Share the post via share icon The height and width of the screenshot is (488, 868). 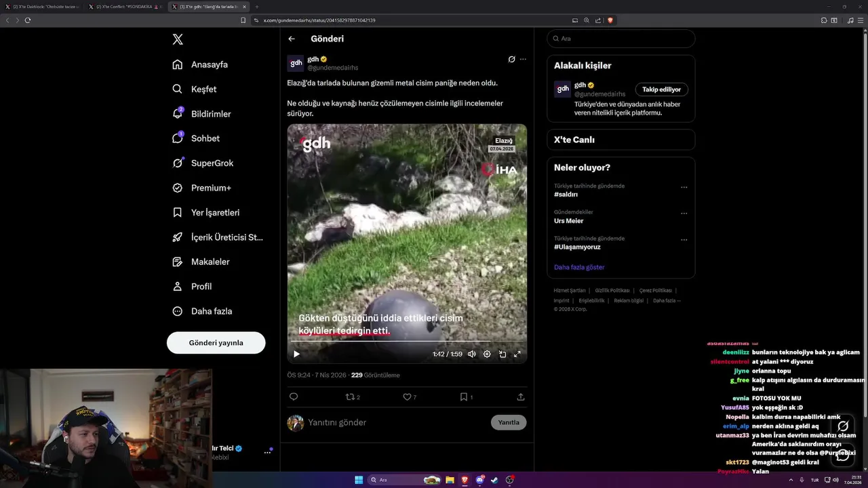(521, 397)
